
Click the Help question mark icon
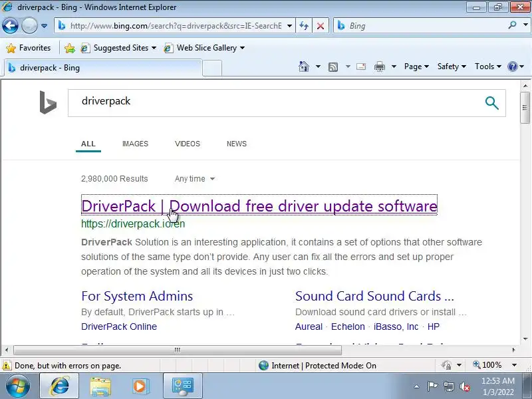512,66
